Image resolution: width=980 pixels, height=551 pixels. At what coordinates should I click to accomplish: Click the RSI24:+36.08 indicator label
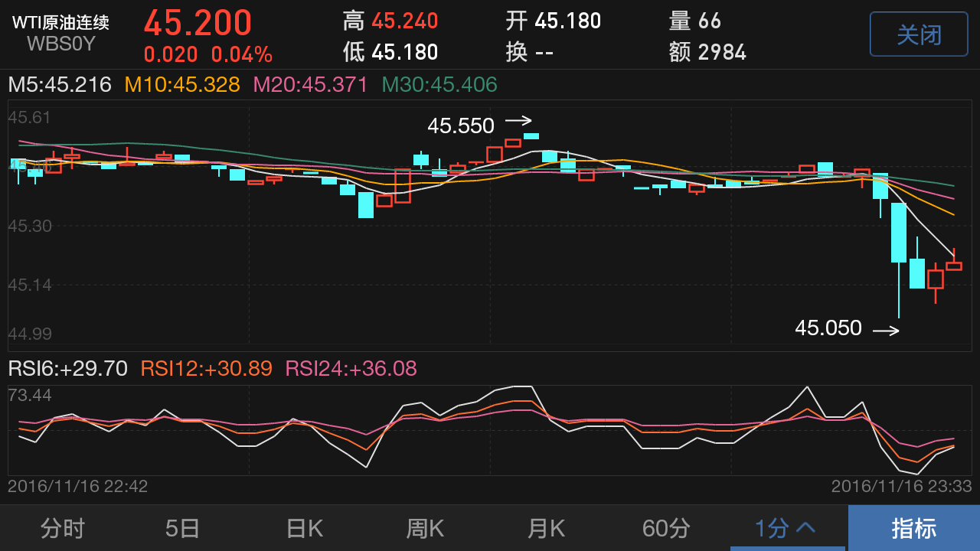pyautogui.click(x=351, y=369)
